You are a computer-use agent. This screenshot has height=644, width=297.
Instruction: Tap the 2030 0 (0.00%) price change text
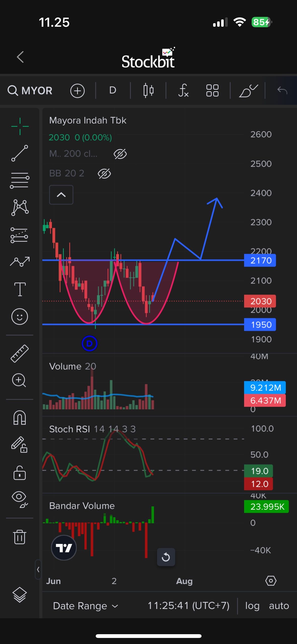(80, 138)
